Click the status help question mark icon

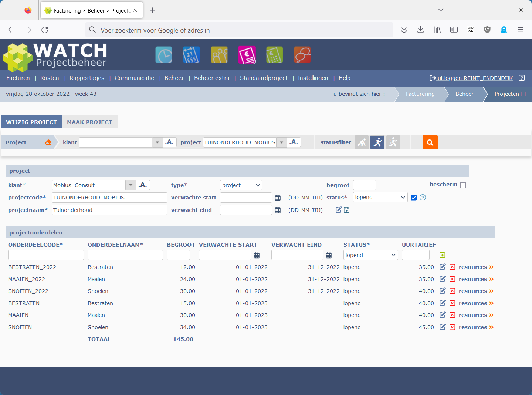423,197
